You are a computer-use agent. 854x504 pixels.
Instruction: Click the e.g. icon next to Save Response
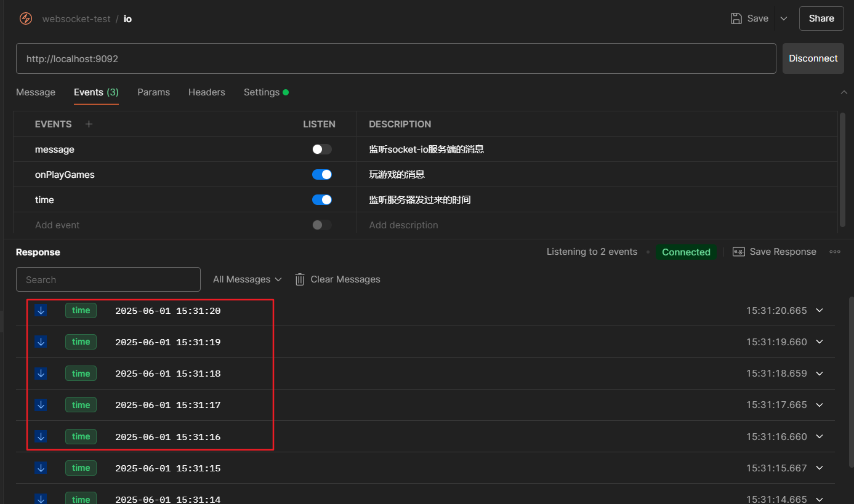pyautogui.click(x=738, y=251)
